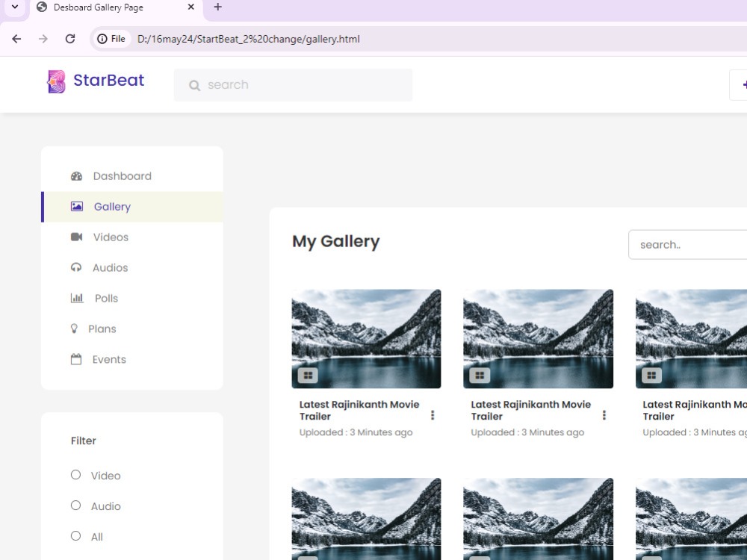Open Plans in the sidebar menu

click(x=132, y=329)
